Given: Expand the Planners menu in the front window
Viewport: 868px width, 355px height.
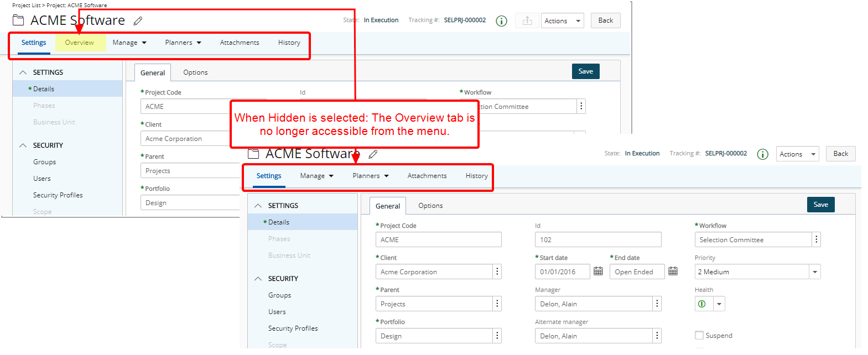Looking at the screenshot, I should pyautogui.click(x=371, y=176).
